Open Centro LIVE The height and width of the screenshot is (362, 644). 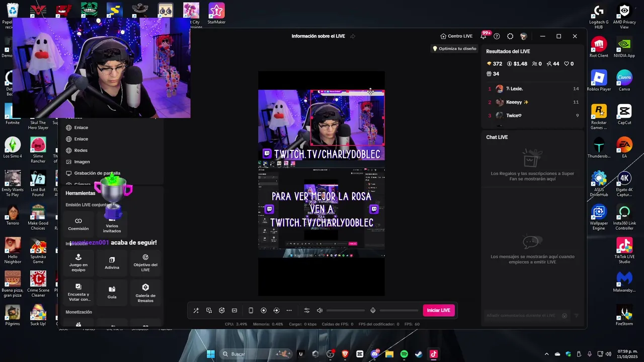pos(456,36)
